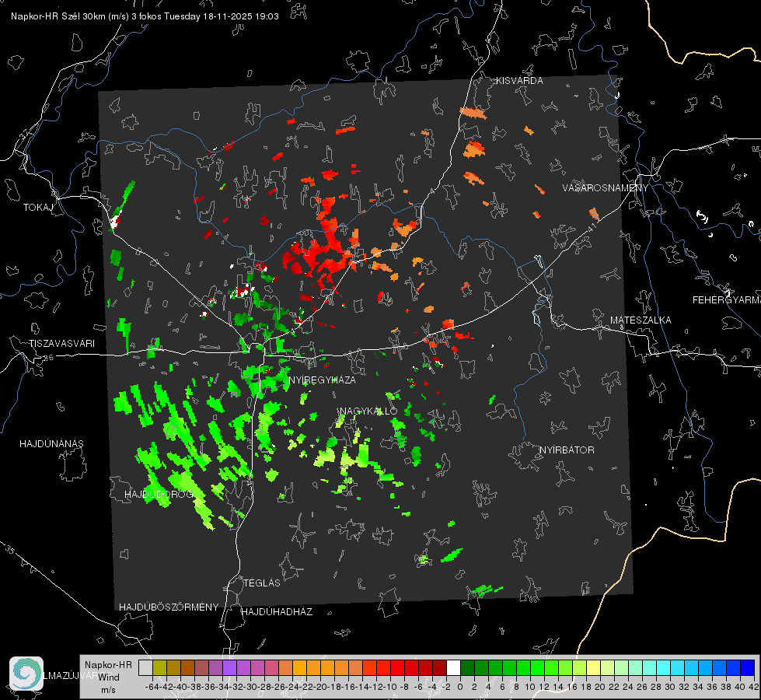Image resolution: width=761 pixels, height=700 pixels.
Task: Select the HAJDÚBÖSZÖRMÉNY town label
Action: pos(169,607)
